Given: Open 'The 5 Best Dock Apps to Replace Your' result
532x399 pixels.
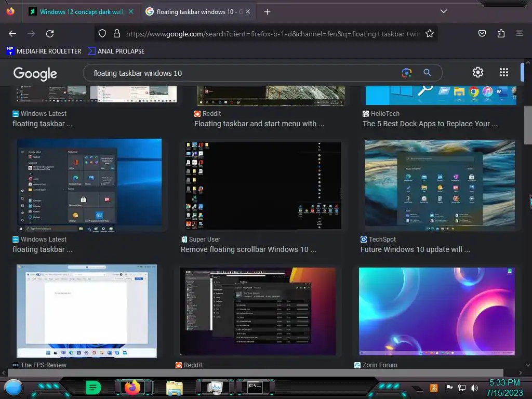Looking at the screenshot, I should (430, 124).
